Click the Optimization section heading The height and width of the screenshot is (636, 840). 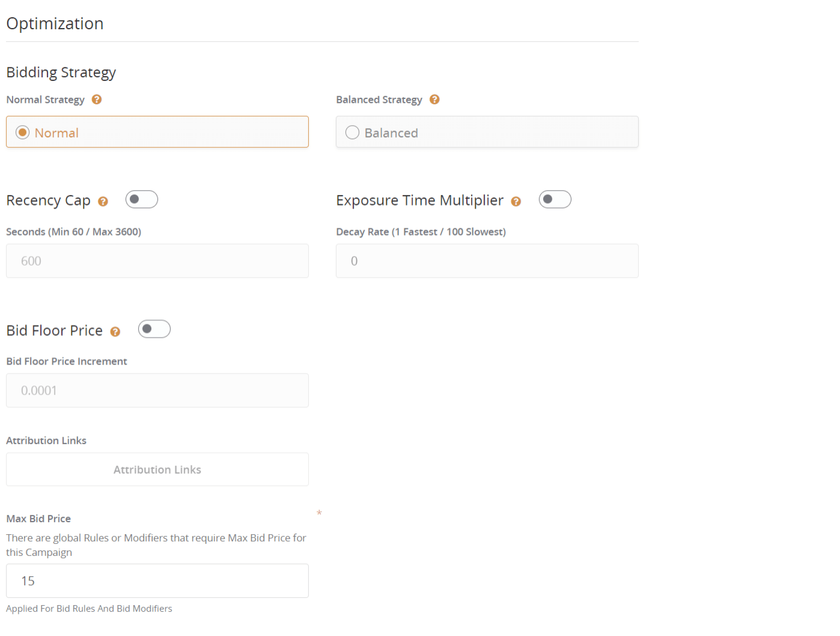point(55,23)
